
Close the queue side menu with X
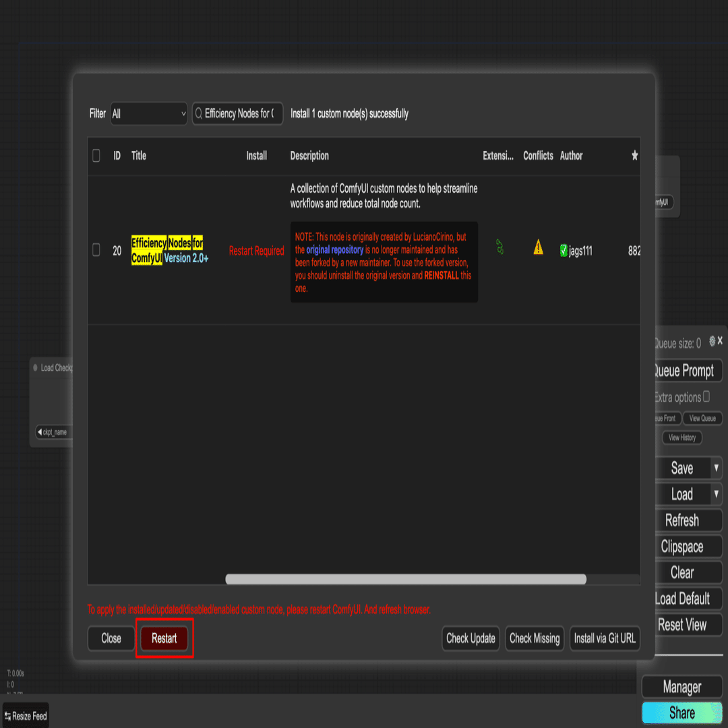tap(720, 341)
